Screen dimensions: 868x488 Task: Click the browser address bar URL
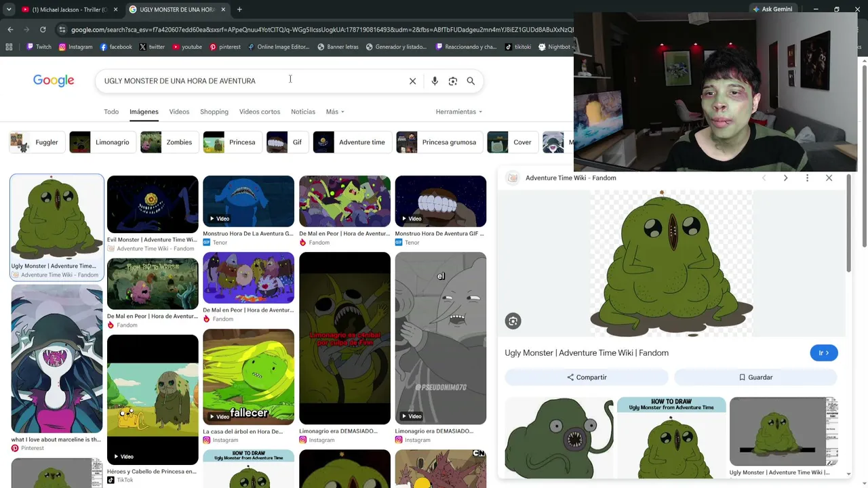coord(322,30)
